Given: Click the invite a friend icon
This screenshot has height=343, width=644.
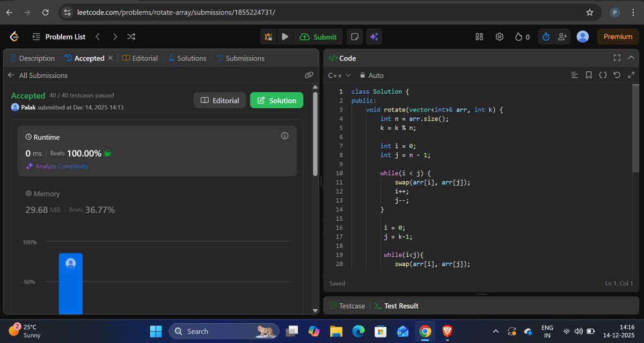Looking at the screenshot, I should pos(562,36).
